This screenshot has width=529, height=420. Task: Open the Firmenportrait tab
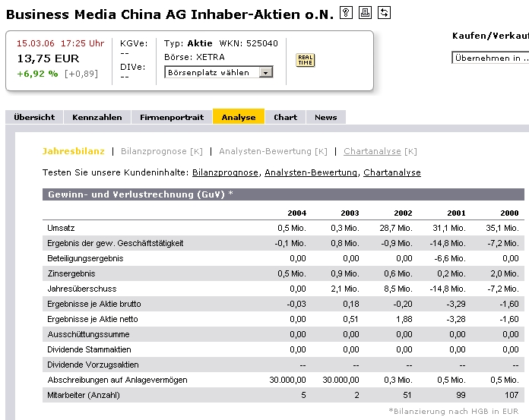point(172,117)
